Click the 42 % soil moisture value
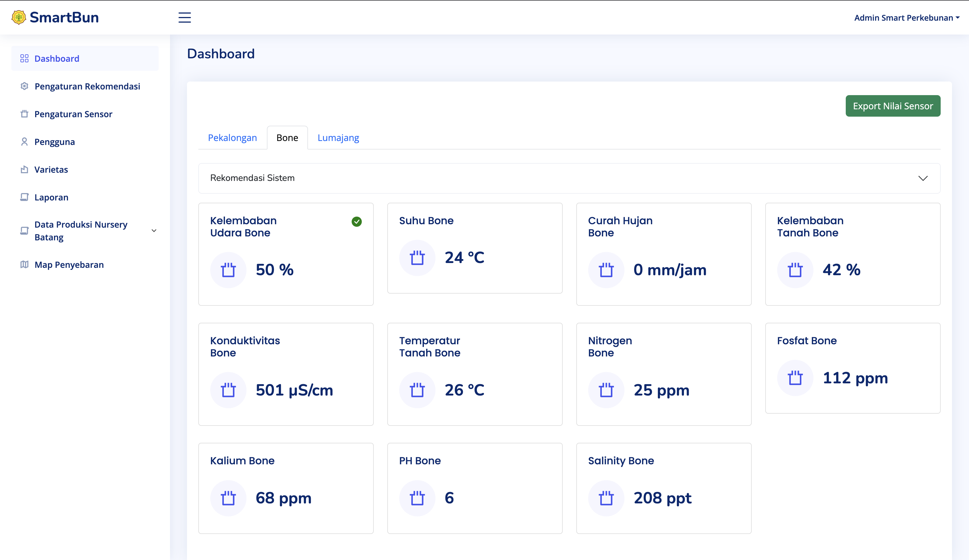Screen dimensions: 969x560 pos(841,270)
